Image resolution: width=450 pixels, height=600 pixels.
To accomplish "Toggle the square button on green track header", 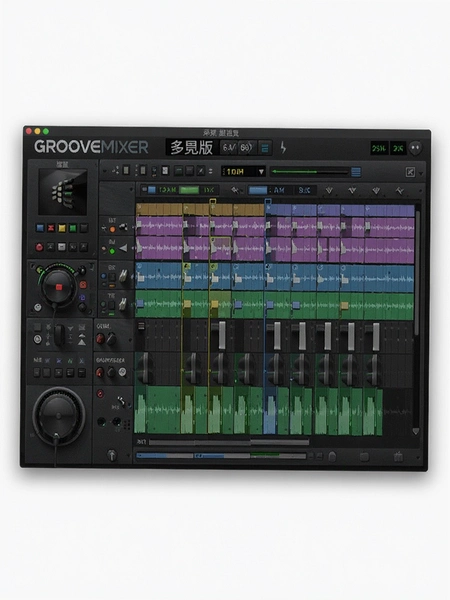I will (x=111, y=305).
